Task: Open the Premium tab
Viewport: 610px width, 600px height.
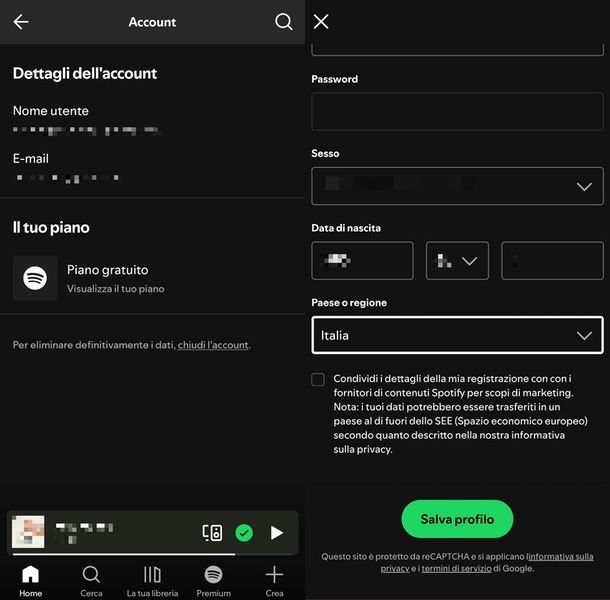Action: click(x=214, y=581)
